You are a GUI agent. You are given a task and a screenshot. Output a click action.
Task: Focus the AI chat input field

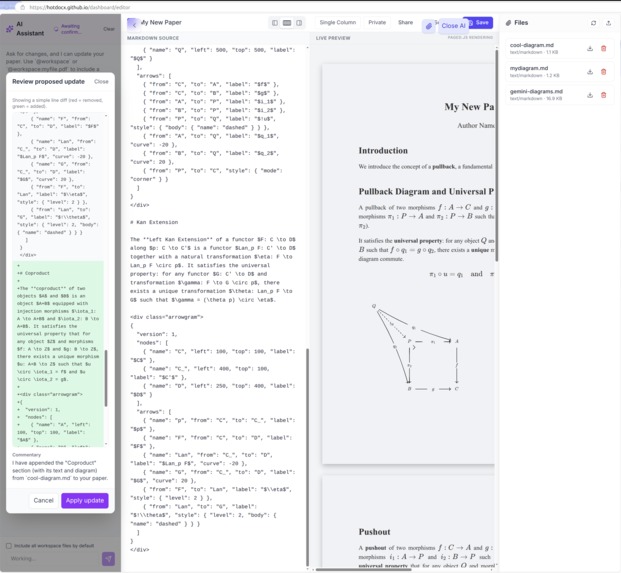click(x=53, y=559)
